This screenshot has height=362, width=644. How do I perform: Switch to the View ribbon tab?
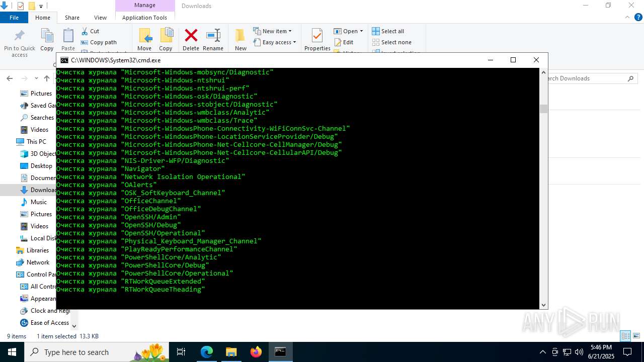[x=100, y=18]
